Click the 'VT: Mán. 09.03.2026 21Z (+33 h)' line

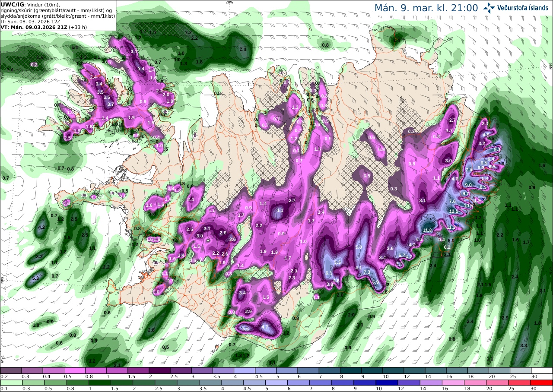point(44,27)
